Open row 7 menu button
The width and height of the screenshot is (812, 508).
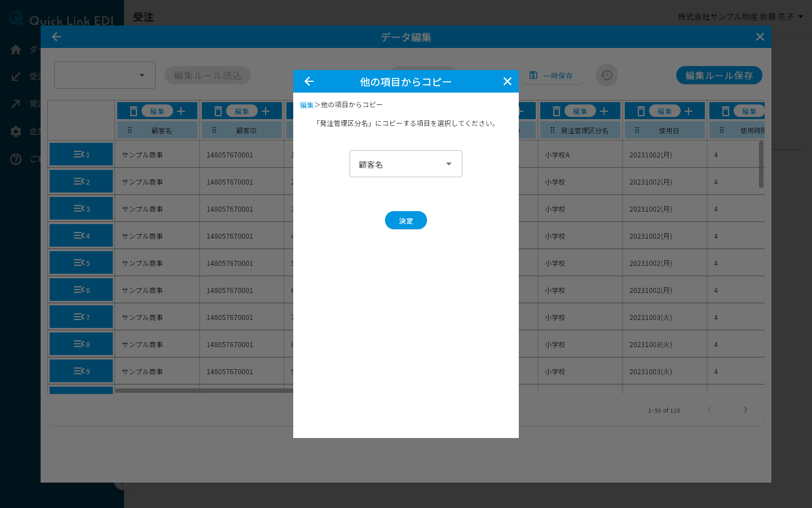click(81, 317)
